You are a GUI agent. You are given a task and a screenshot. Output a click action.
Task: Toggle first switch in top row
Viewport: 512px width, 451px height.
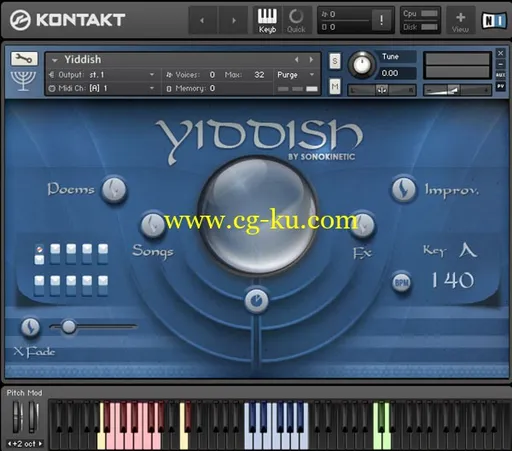(39, 255)
